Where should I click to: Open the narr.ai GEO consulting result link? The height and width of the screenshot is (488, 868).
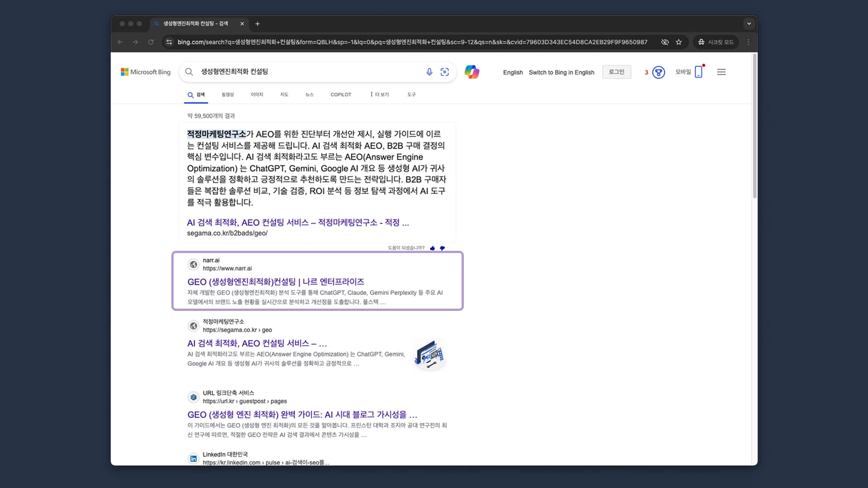click(x=275, y=282)
